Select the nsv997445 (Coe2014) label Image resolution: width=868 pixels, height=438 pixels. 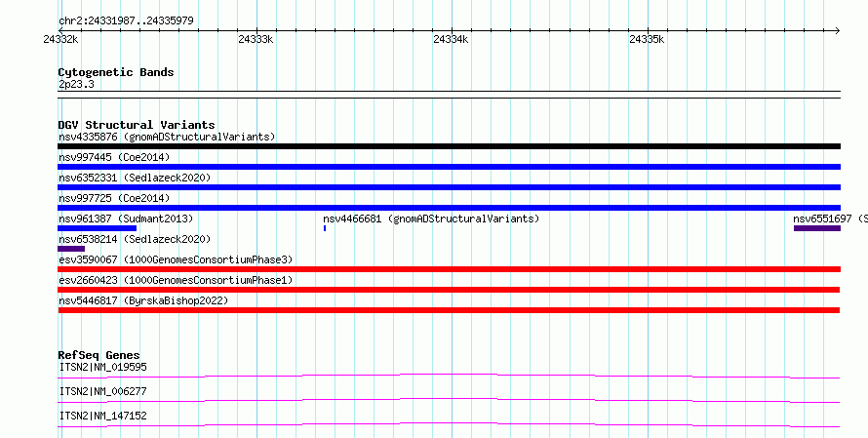coord(114,157)
